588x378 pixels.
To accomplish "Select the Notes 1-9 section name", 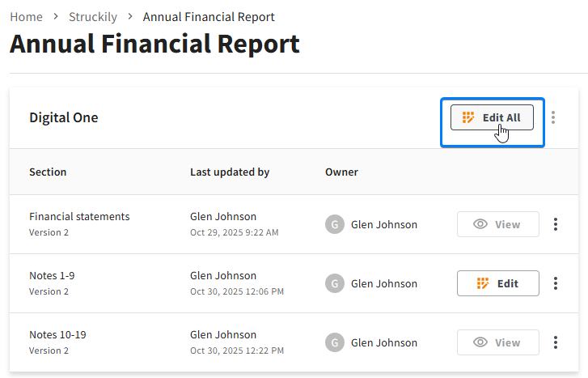I will (x=52, y=276).
